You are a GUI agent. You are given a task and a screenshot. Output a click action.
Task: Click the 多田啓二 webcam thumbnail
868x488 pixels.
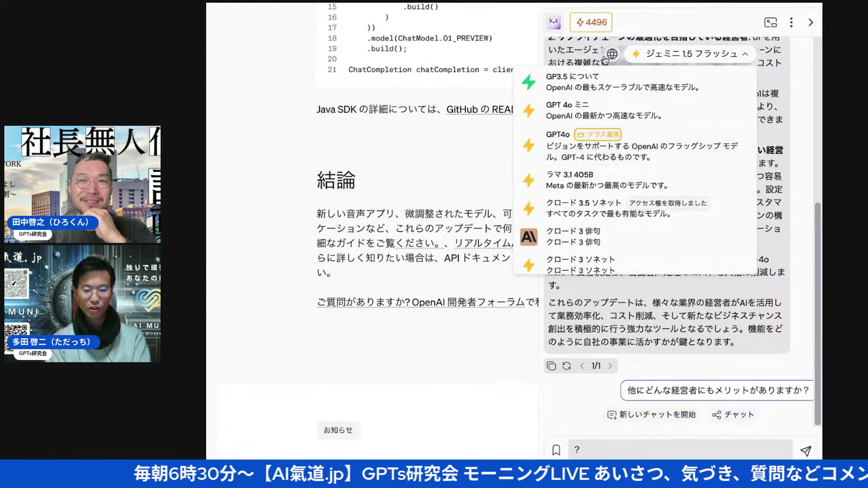point(82,303)
